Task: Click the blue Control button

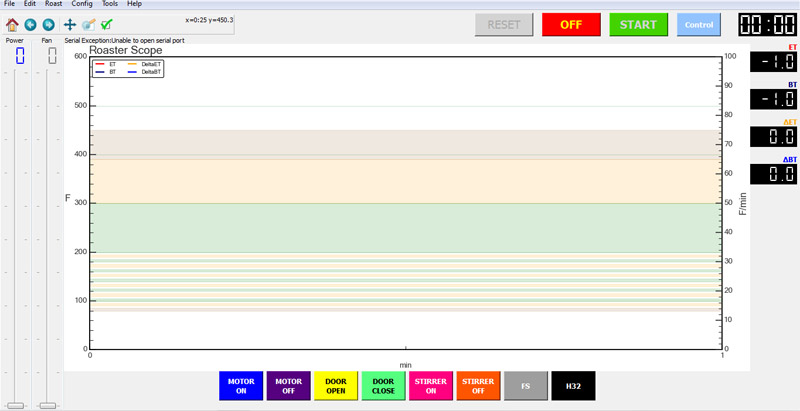Action: point(699,24)
